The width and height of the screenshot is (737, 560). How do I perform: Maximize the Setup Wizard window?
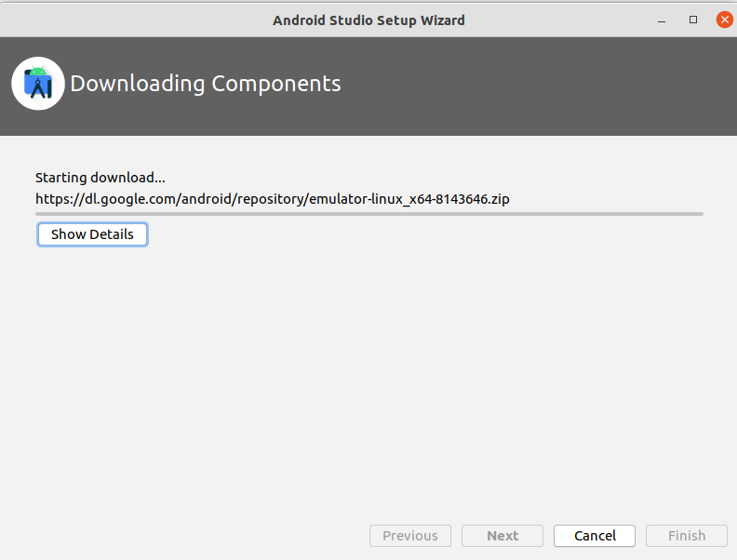(692, 20)
